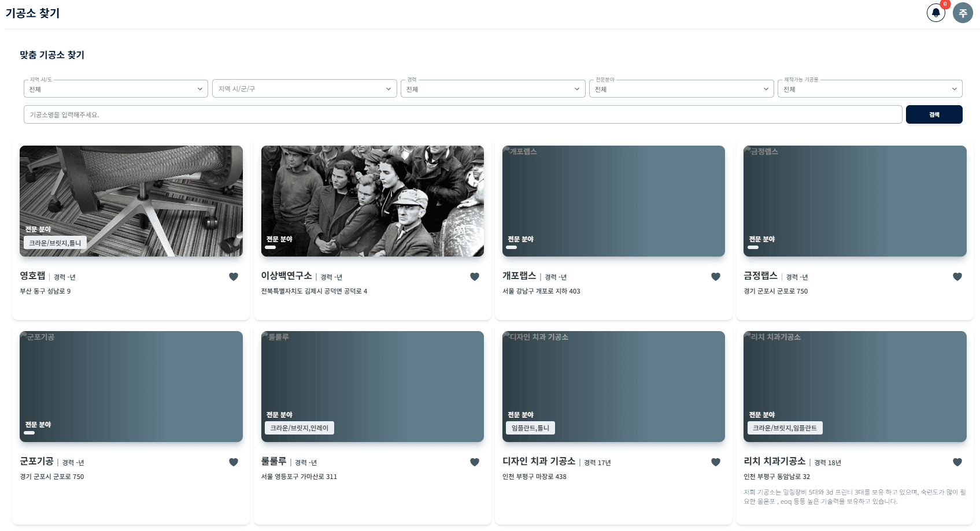Click the 군포기공 lab name title
980x531 pixels.
click(36, 462)
